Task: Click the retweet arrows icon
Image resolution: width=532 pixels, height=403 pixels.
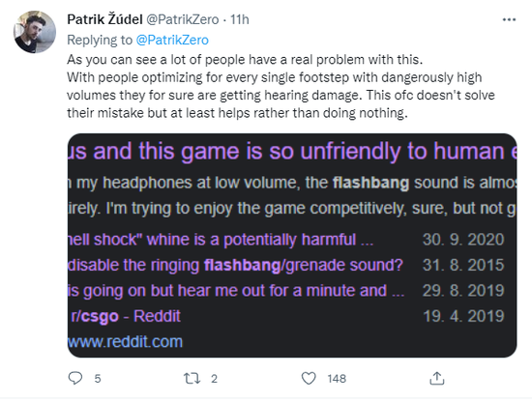Action: pyautogui.click(x=192, y=378)
